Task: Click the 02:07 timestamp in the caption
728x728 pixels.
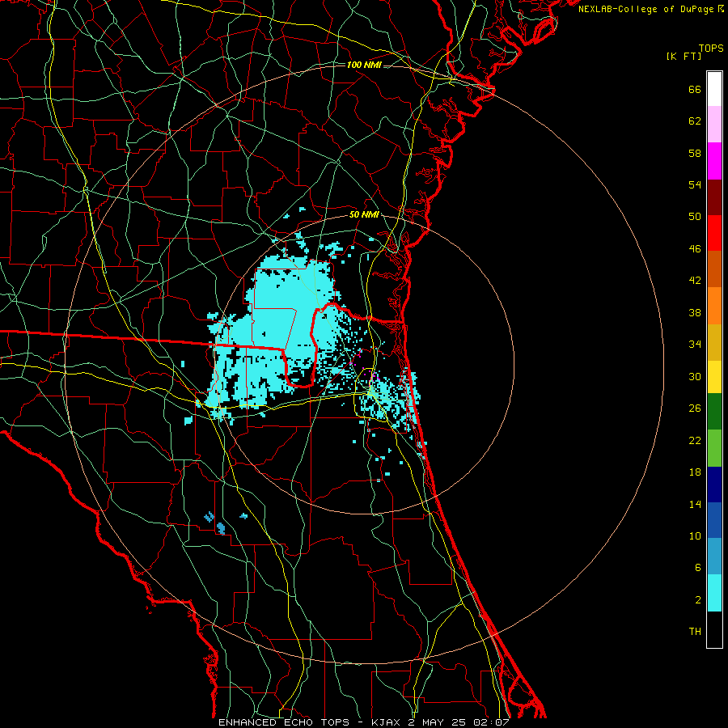Action: [491, 722]
